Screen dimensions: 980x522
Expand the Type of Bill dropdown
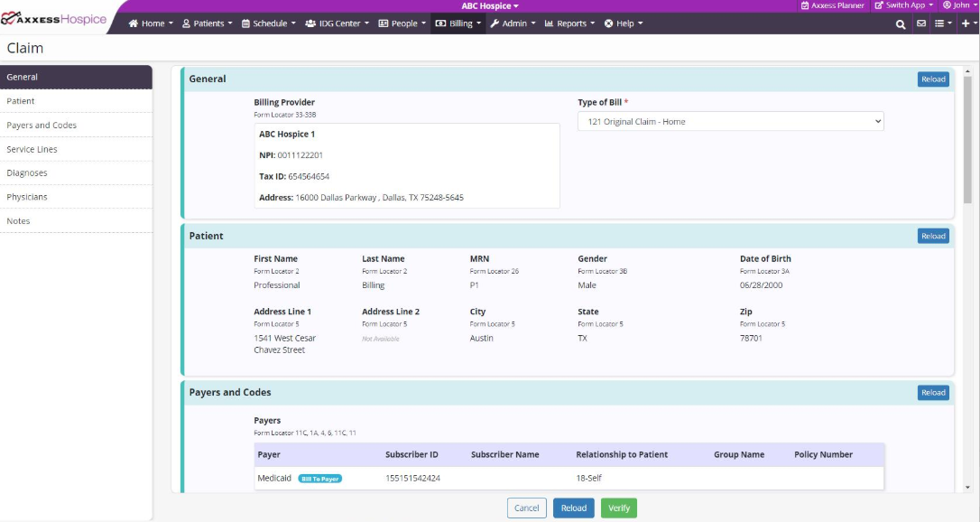[x=730, y=122]
